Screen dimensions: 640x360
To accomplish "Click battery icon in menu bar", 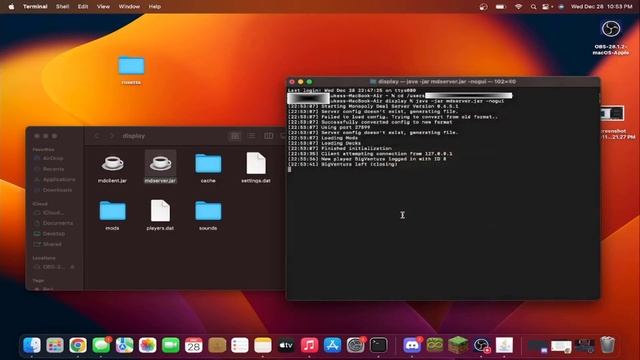I will (500, 7).
